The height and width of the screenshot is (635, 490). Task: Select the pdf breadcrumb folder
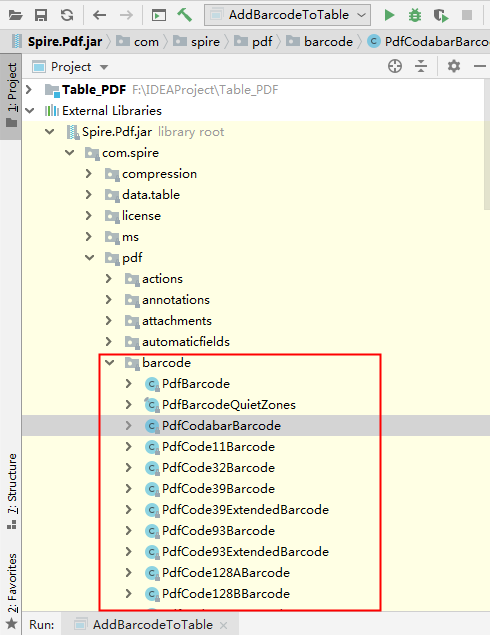pyautogui.click(x=253, y=41)
